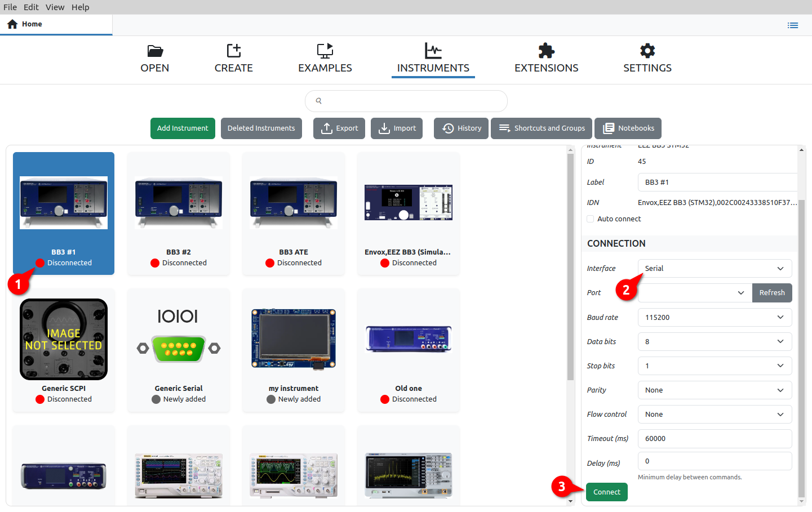Click the Import download icon
Screen dimensions: 812x512
point(384,128)
